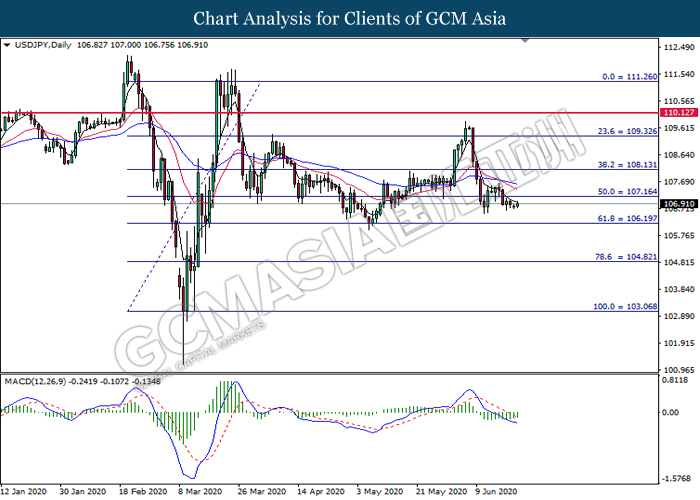This screenshot has height=500, width=700.
Task: Click the Fibonacci 78.6 = 104.821 label
Action: 626,257
